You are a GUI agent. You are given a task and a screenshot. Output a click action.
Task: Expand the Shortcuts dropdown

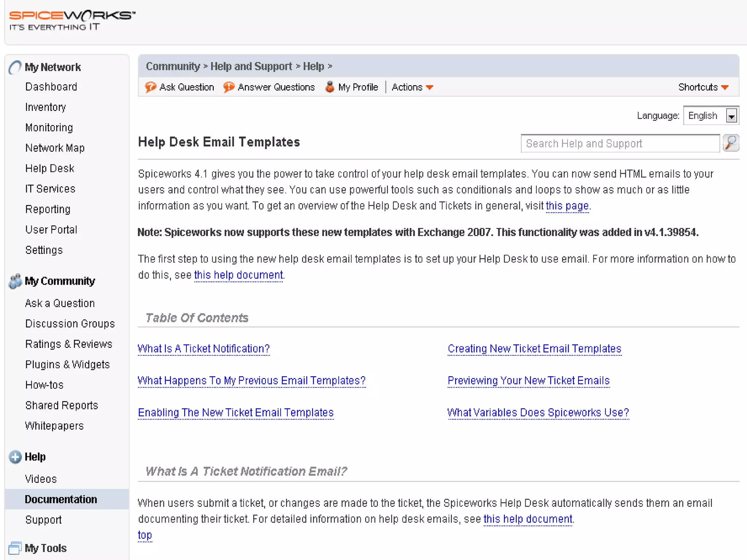[703, 87]
